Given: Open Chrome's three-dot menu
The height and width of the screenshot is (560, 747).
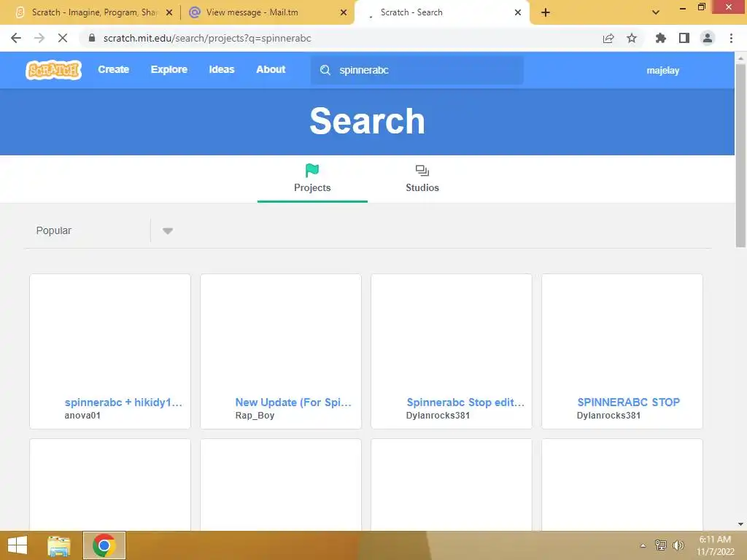Looking at the screenshot, I should click(731, 38).
